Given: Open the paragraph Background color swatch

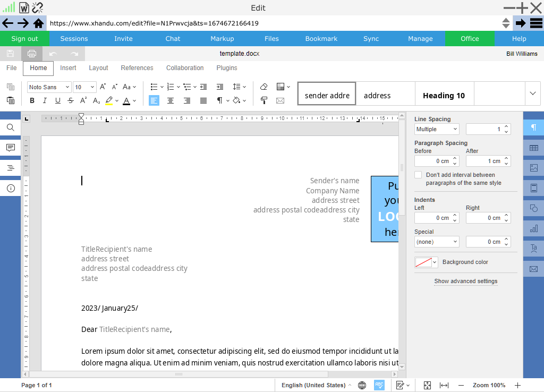Looking at the screenshot, I should point(426,262).
